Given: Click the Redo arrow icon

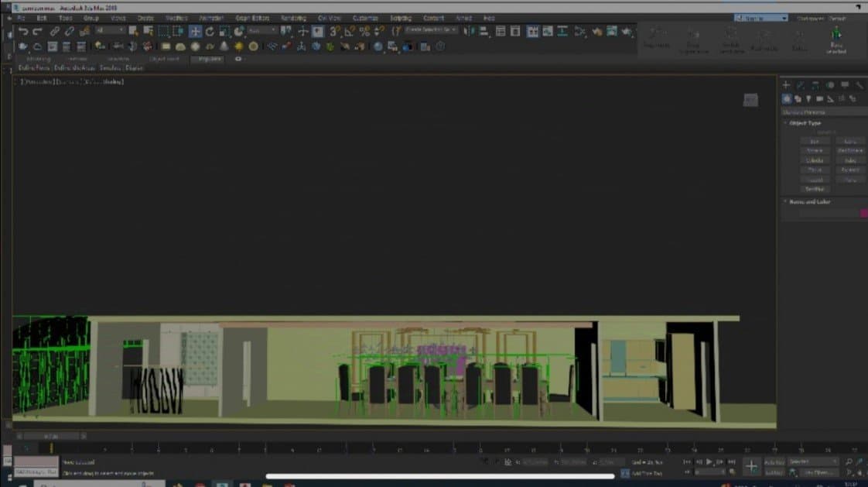Looking at the screenshot, I should point(38,32).
